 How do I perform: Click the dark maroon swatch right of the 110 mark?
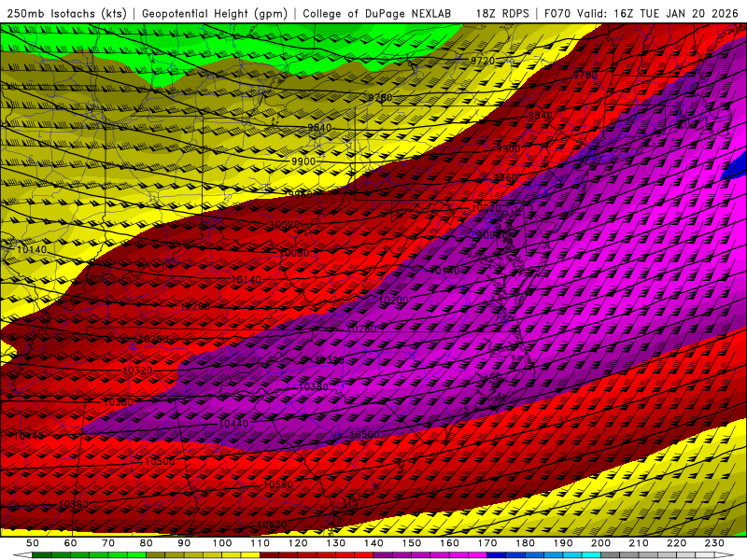pyautogui.click(x=269, y=555)
